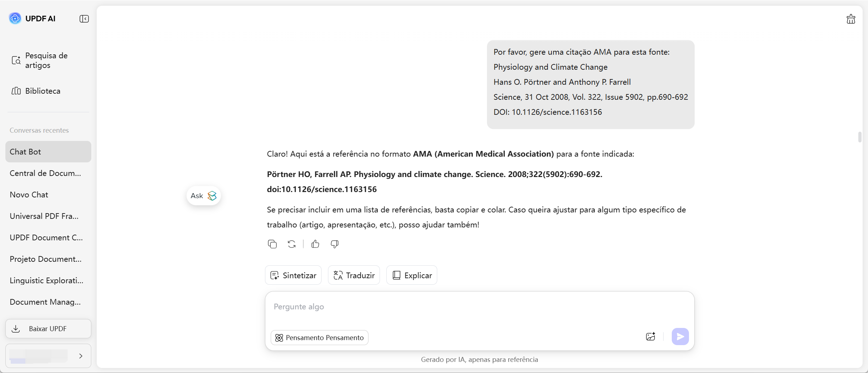Screen dimensions: 868x373
Task: Expand the account profile chevron
Action: (x=81, y=356)
